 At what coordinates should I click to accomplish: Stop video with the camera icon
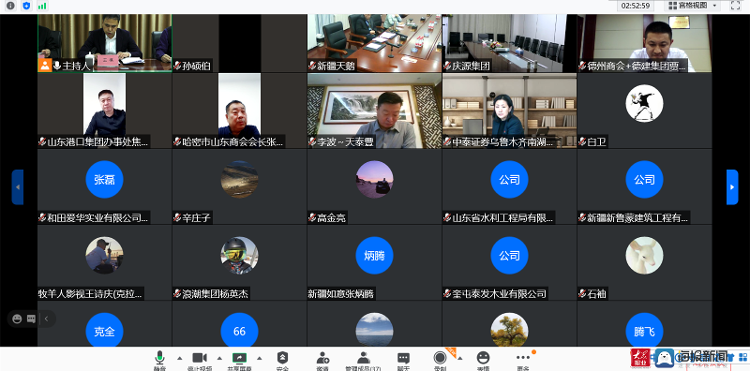point(199,360)
